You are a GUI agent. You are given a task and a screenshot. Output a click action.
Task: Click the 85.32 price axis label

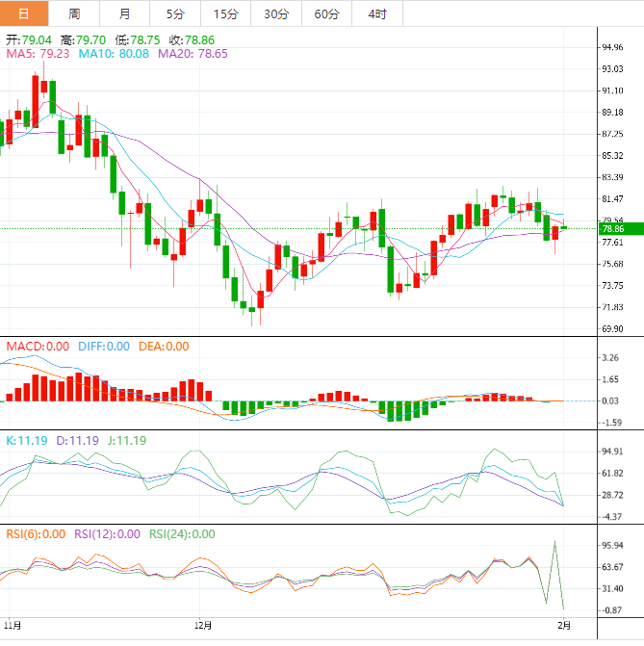tap(612, 156)
